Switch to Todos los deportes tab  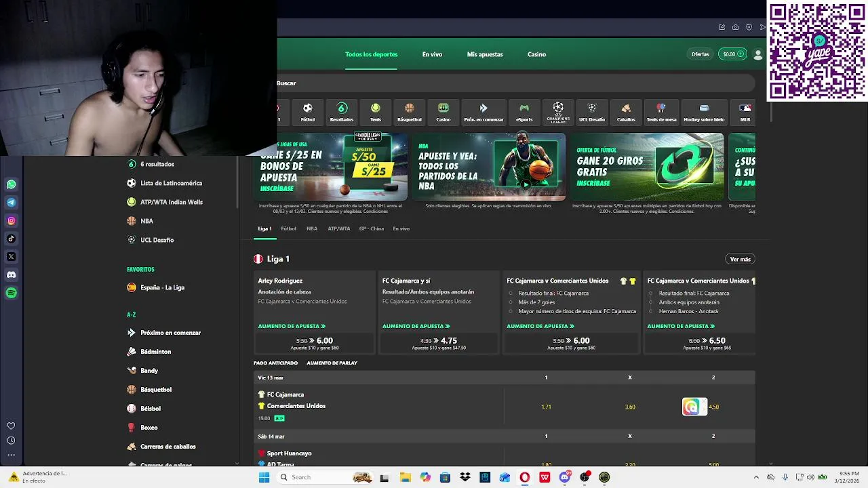pos(372,54)
